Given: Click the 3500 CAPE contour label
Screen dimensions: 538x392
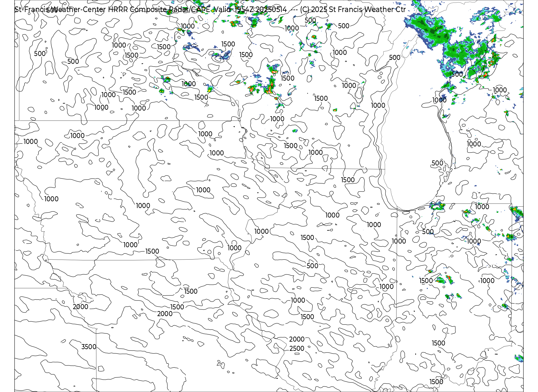Looking at the screenshot, I should click(x=89, y=347).
